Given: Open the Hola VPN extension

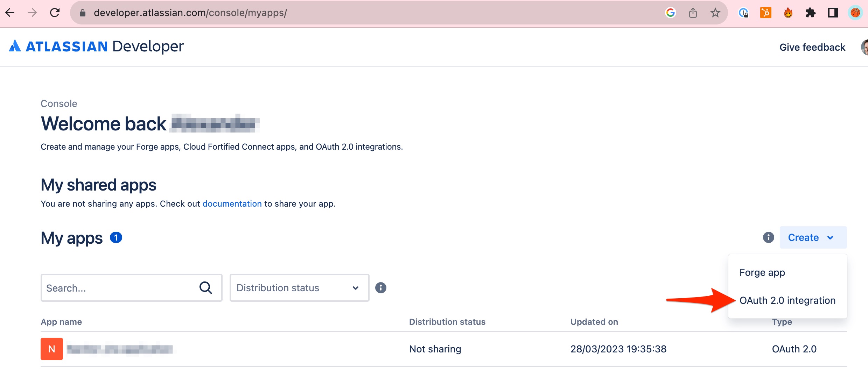Looking at the screenshot, I should (x=788, y=13).
